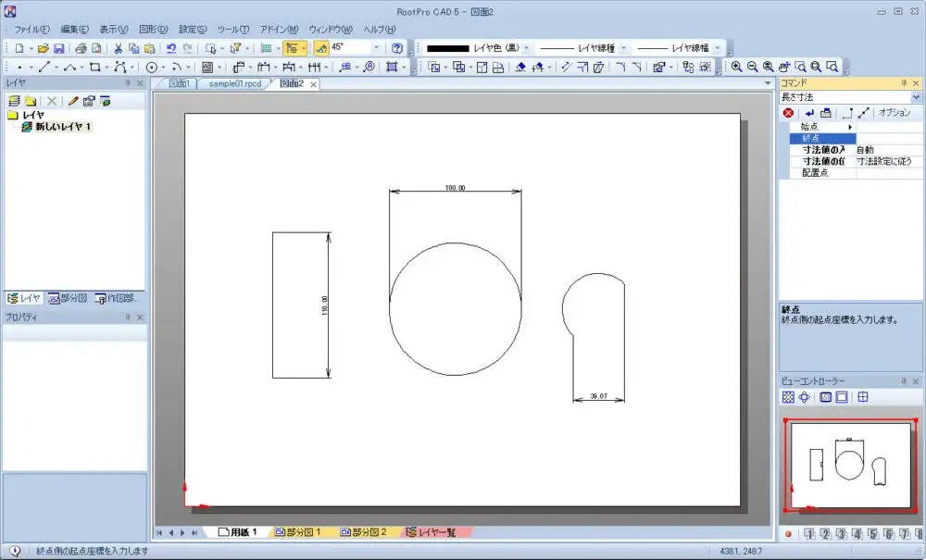The image size is (926, 560).
Task: Create a new layer with the layer panel icon
Action: pyautogui.click(x=15, y=100)
